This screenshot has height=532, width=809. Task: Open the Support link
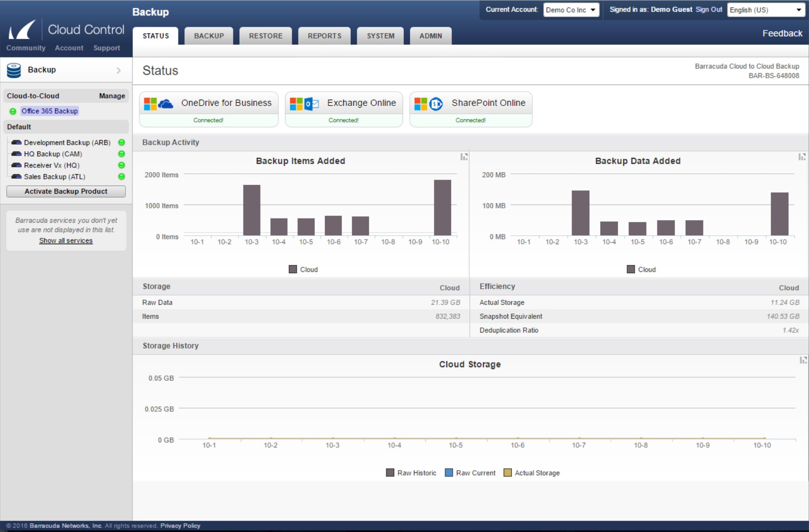(107, 48)
